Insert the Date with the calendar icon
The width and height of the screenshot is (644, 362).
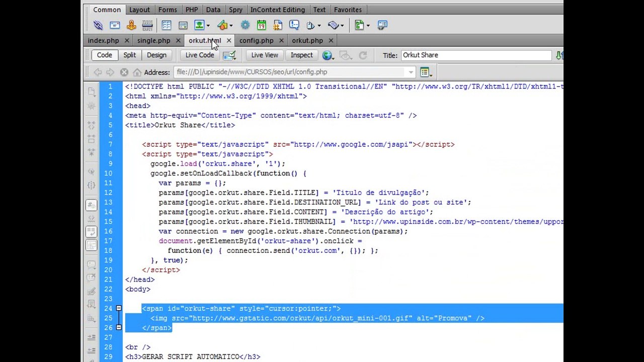(261, 25)
